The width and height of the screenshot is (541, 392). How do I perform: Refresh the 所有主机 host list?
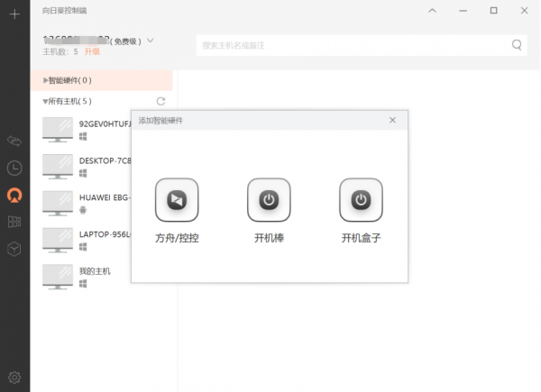click(x=160, y=101)
